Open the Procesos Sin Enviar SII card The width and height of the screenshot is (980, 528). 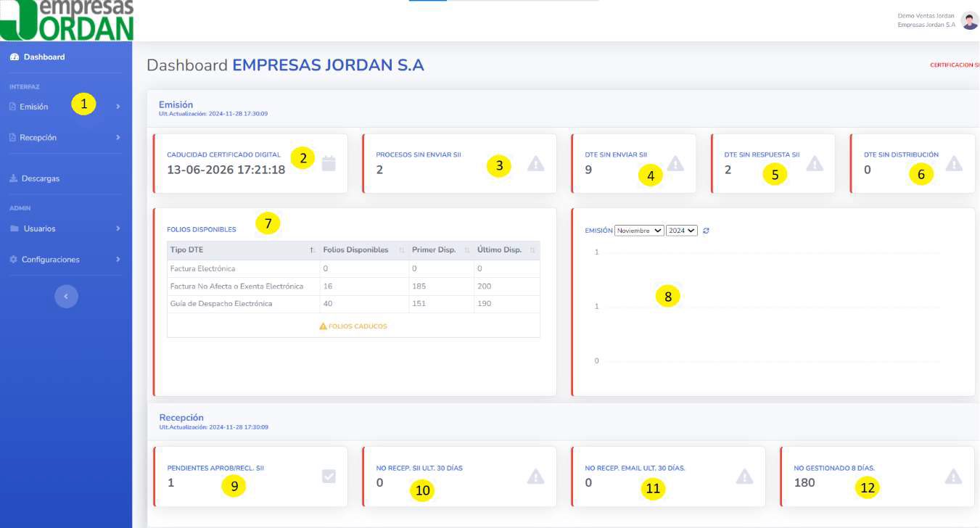[x=460, y=163]
